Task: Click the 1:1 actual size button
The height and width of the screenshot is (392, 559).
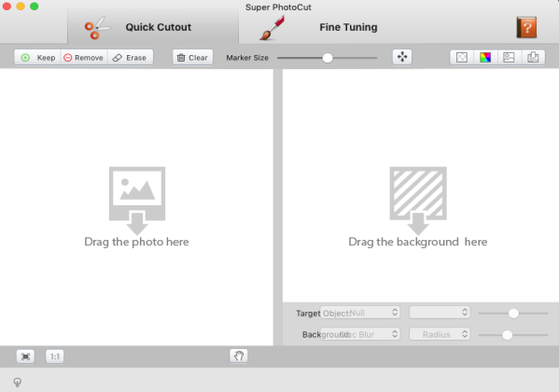Action: [x=54, y=357]
